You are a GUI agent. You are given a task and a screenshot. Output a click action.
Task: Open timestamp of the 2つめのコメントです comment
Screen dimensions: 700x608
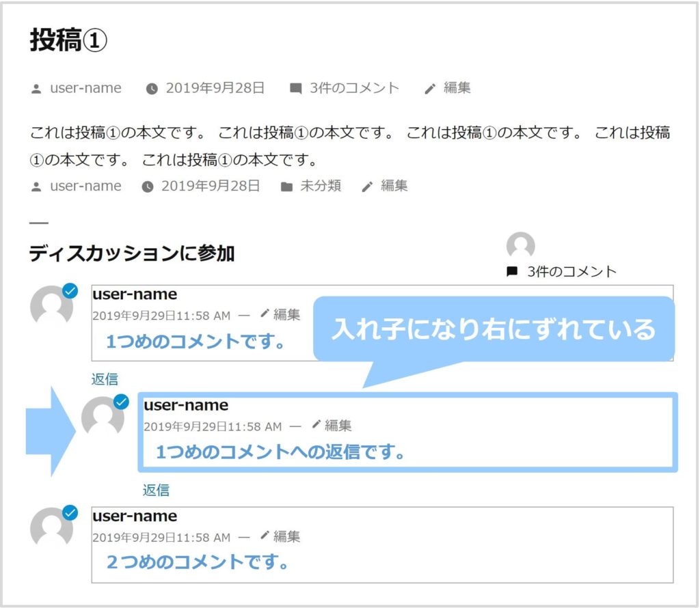click(161, 537)
